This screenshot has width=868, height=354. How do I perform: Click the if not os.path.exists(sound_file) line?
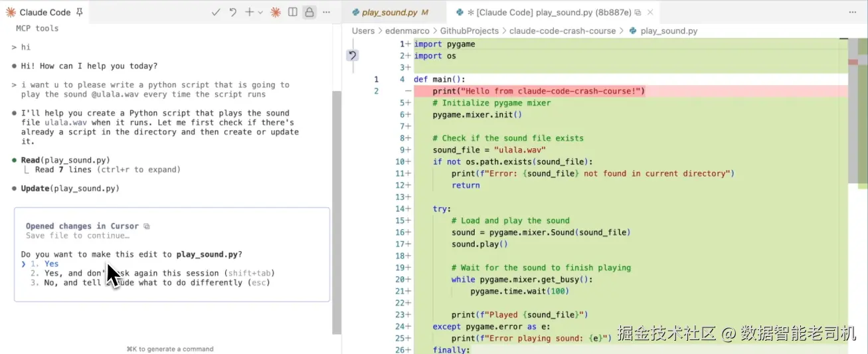(512, 161)
